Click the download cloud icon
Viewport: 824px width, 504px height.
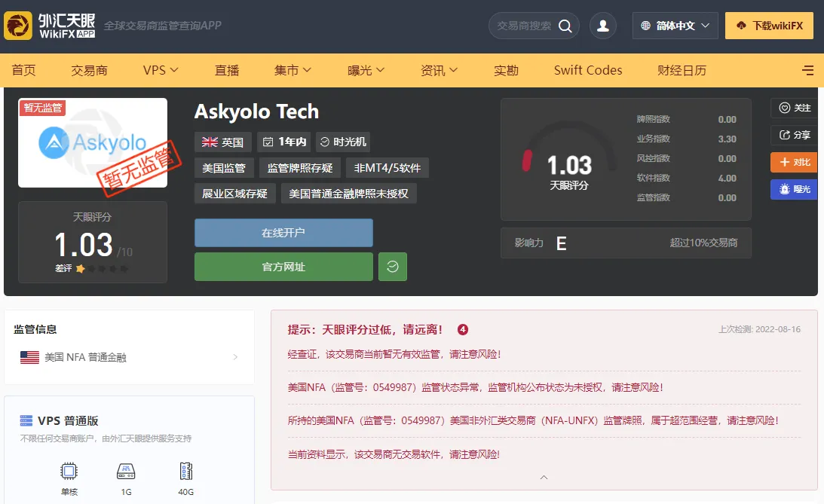[741, 25]
